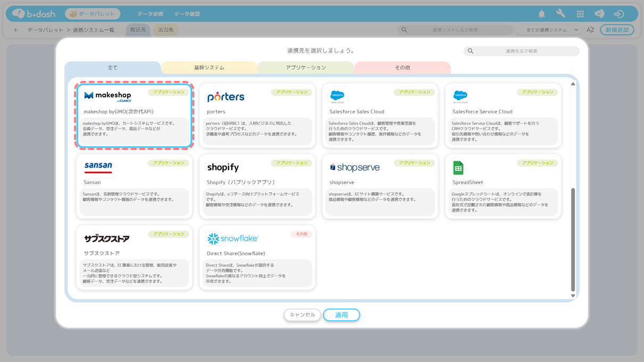This screenshot has height=362, width=644.
Task: Switch to the 基幹システム tab
Action: pos(209,68)
